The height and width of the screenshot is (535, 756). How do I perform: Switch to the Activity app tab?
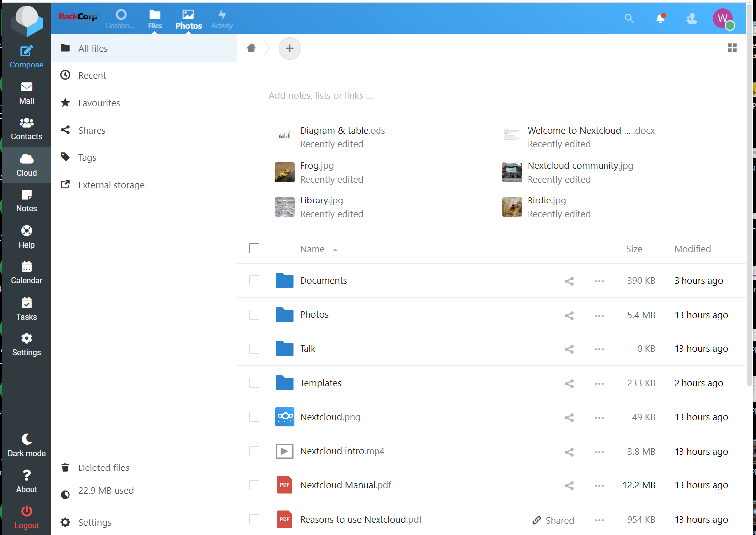222,19
